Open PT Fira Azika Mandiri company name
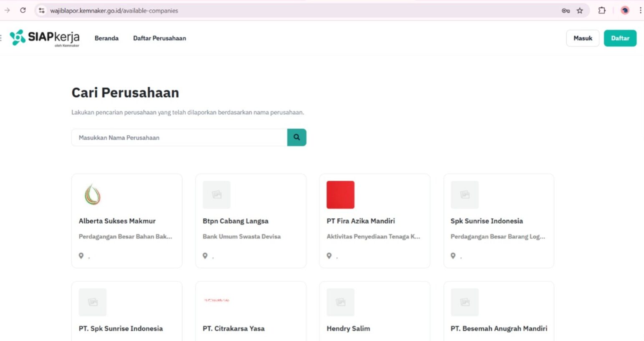The image size is (644, 341). [361, 221]
